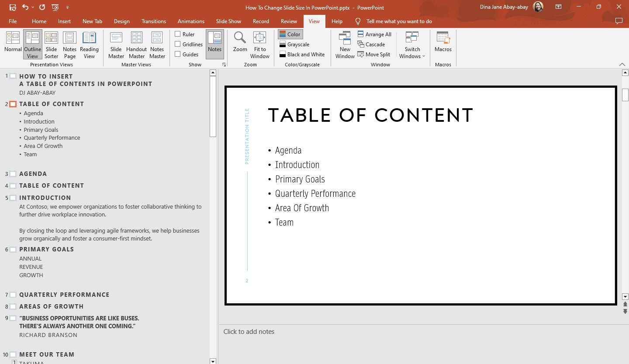The image size is (629, 364).
Task: Apply Black and White view
Action: pyautogui.click(x=302, y=54)
